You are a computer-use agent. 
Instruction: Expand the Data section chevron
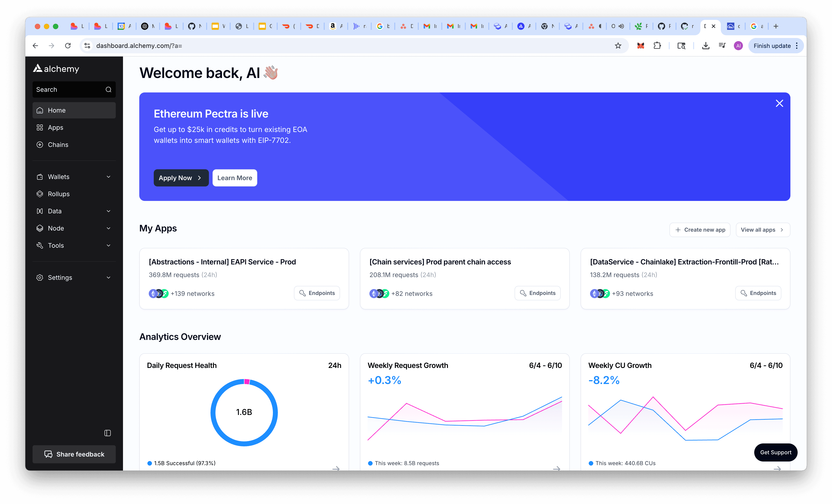108,211
